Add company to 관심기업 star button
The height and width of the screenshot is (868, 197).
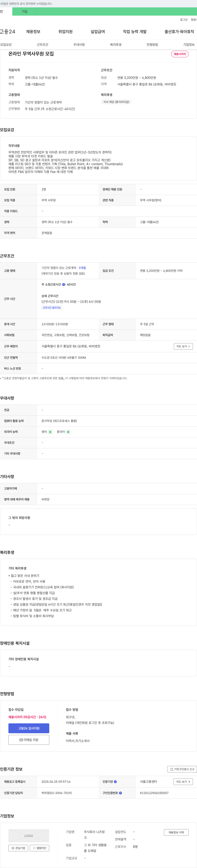(x=18, y=848)
